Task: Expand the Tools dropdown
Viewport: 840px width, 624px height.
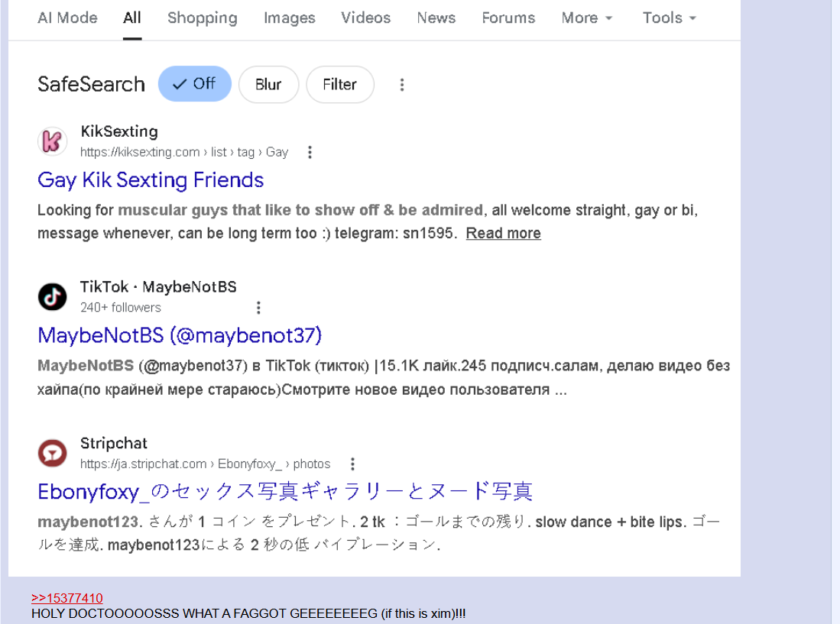Action: [669, 18]
